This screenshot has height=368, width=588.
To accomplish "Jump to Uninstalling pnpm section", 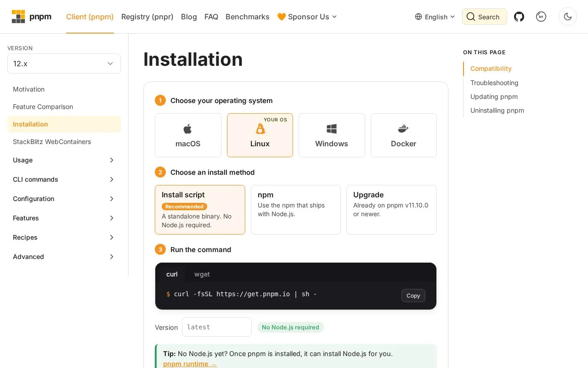I will click(x=497, y=110).
